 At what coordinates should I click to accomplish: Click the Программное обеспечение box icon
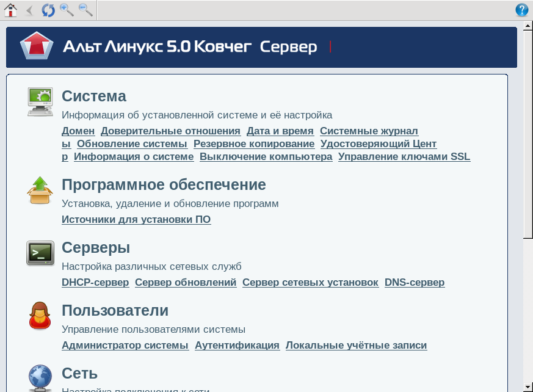pyautogui.click(x=40, y=190)
